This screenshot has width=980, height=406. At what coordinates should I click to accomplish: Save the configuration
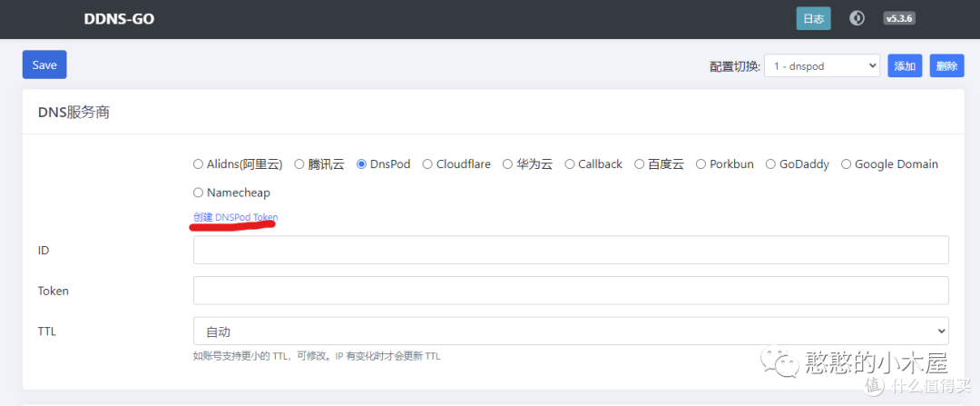click(x=44, y=64)
